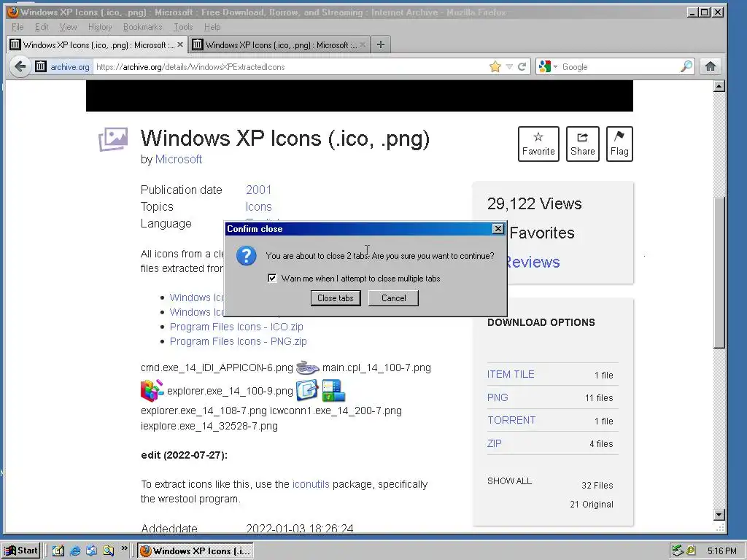This screenshot has height=560, width=747.
Task: Click the address bar URL field
Action: [290, 66]
